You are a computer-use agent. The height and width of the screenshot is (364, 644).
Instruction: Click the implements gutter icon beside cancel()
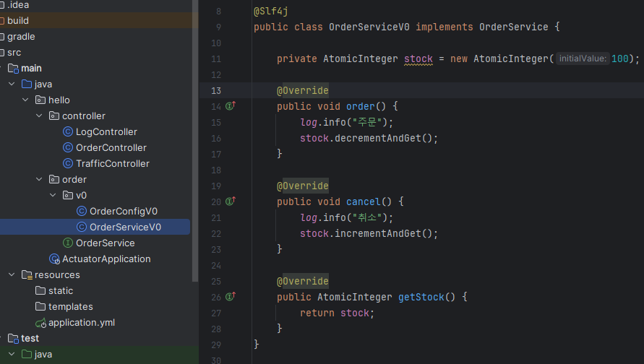tap(231, 201)
